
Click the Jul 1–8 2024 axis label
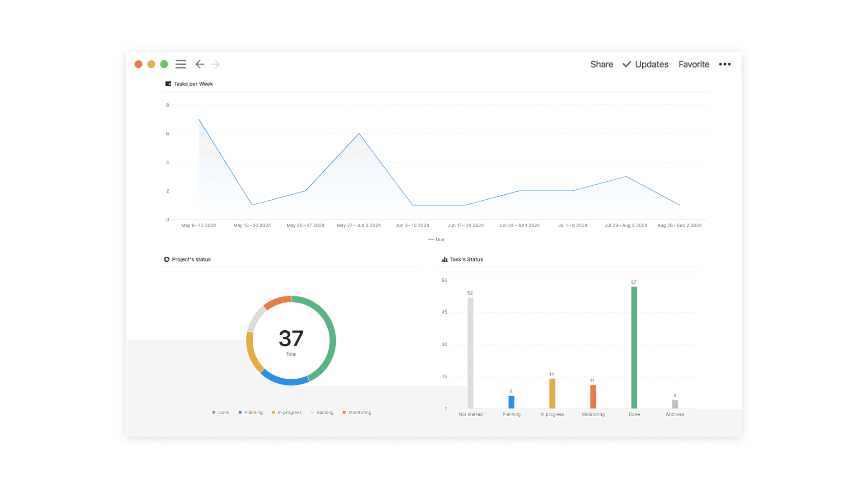click(573, 225)
